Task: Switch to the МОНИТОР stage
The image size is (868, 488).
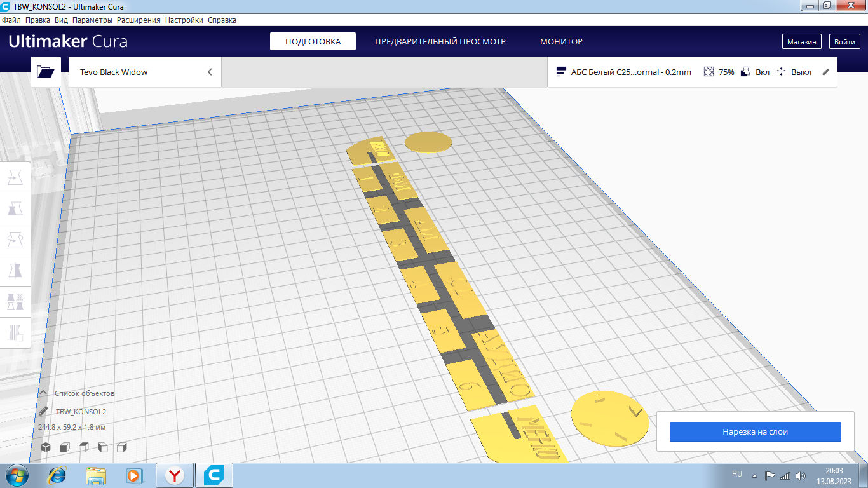Action: 561,41
